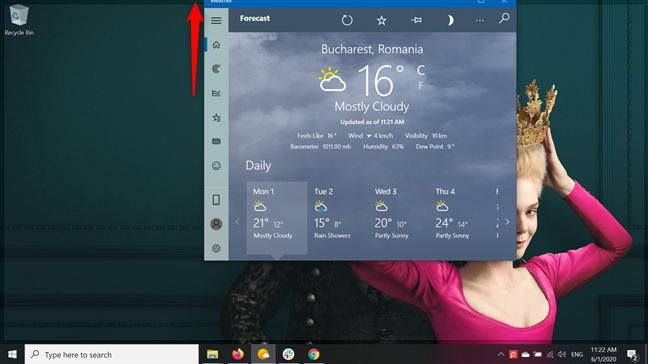
Task: Refresh the forecast data
Action: point(347,20)
